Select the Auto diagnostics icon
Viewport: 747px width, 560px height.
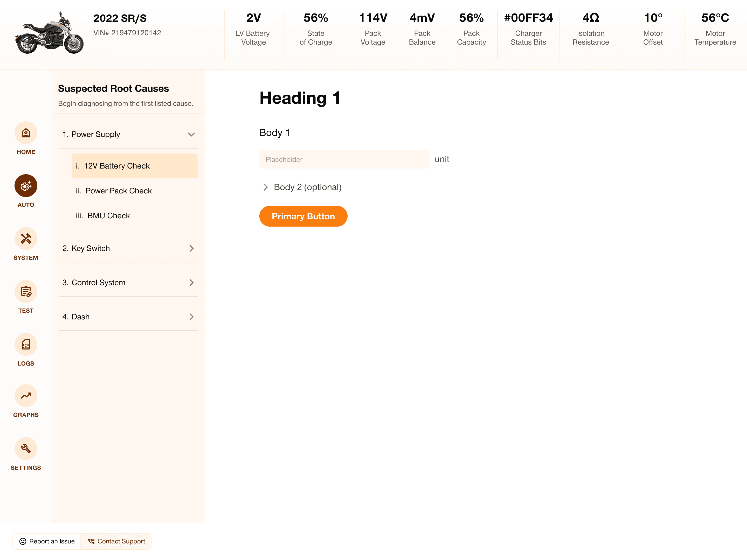[26, 186]
